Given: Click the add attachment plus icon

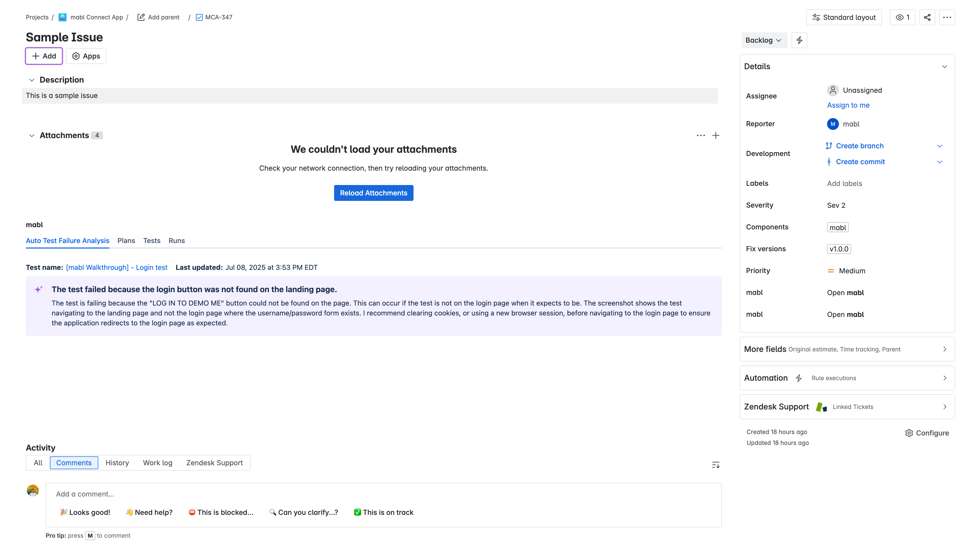Looking at the screenshot, I should [716, 135].
